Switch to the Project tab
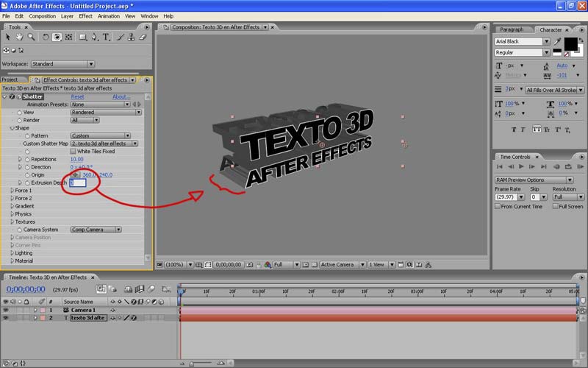Image resolution: width=588 pixels, height=368 pixels. click(10, 79)
